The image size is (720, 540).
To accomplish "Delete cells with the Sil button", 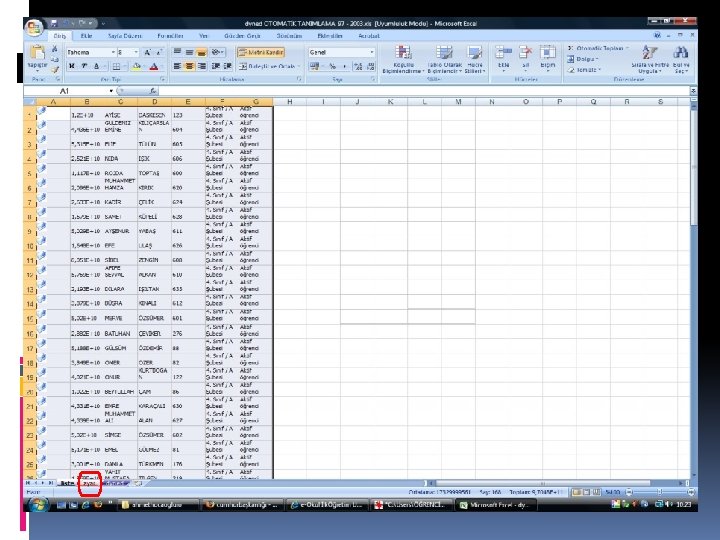I will tap(525, 59).
